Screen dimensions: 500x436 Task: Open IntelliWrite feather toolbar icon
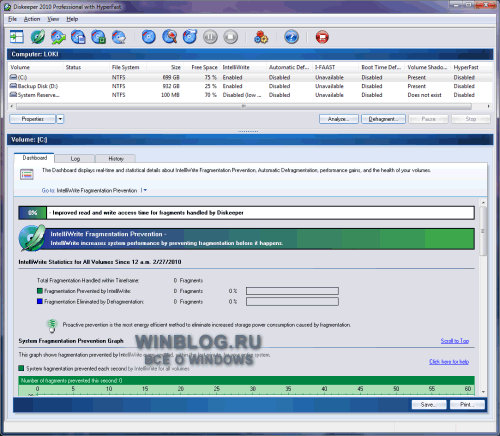click(x=38, y=37)
